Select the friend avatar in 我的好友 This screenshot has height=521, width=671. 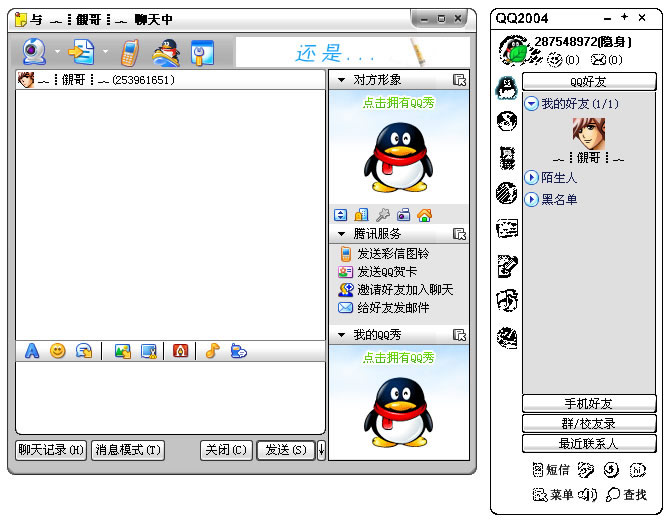(x=589, y=134)
